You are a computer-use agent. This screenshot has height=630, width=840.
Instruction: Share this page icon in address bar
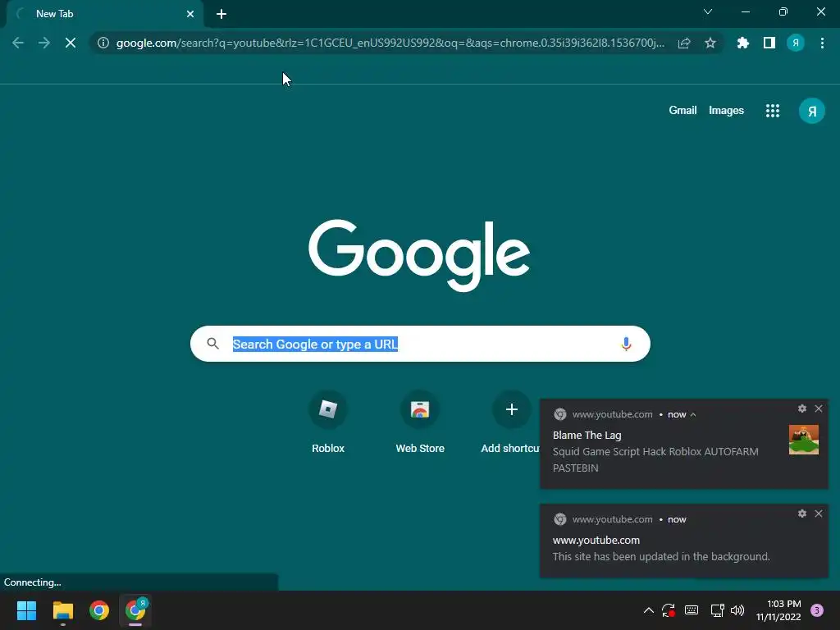(684, 43)
